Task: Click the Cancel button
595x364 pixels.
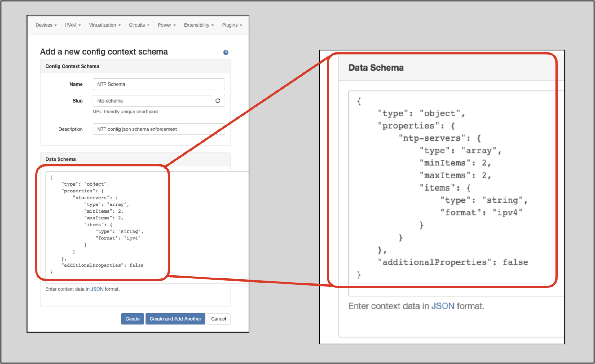Action: [x=218, y=319]
